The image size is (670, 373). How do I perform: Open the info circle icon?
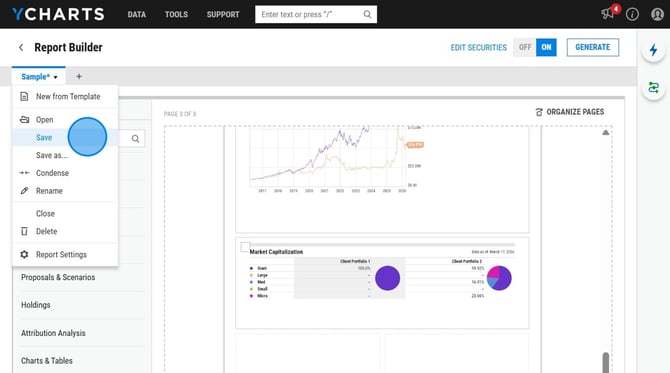[x=632, y=14]
